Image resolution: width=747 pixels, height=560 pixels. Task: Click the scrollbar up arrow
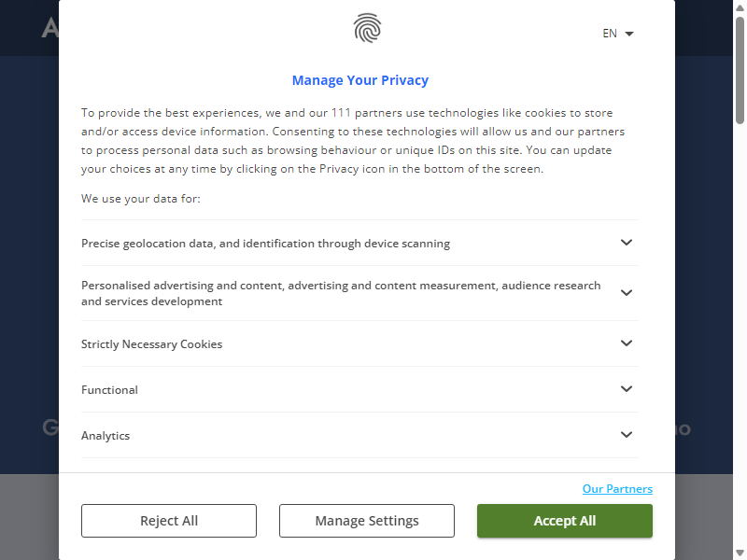[x=740, y=7]
